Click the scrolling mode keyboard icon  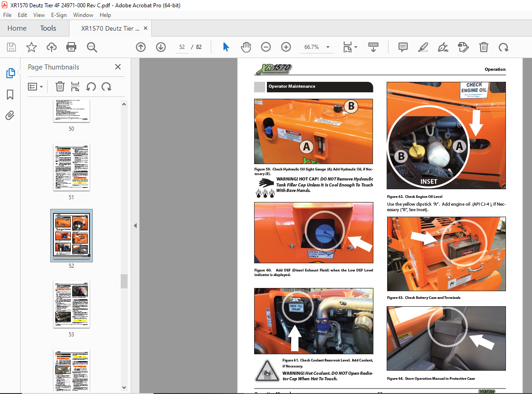(x=373, y=47)
